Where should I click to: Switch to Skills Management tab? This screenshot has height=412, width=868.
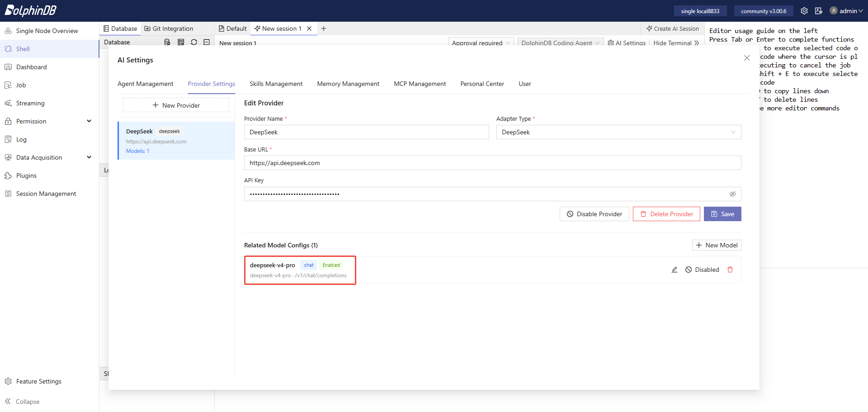pyautogui.click(x=276, y=84)
